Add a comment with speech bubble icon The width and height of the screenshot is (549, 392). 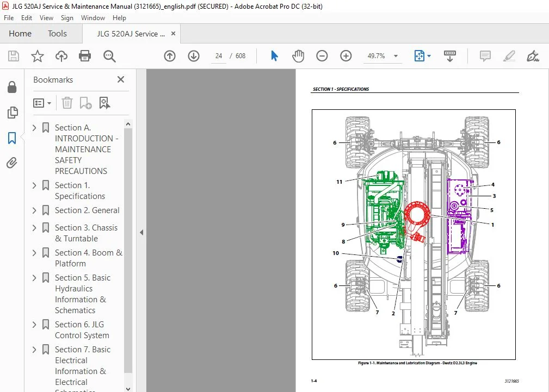tap(485, 56)
